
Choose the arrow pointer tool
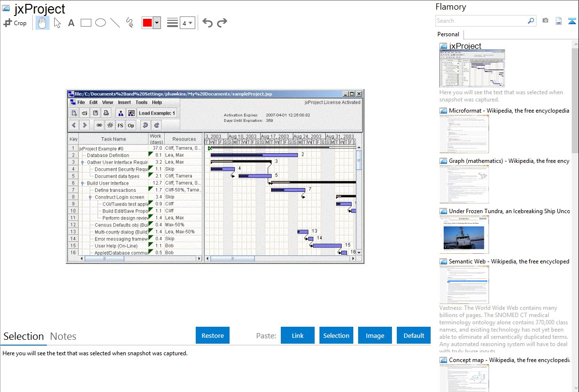coord(57,23)
